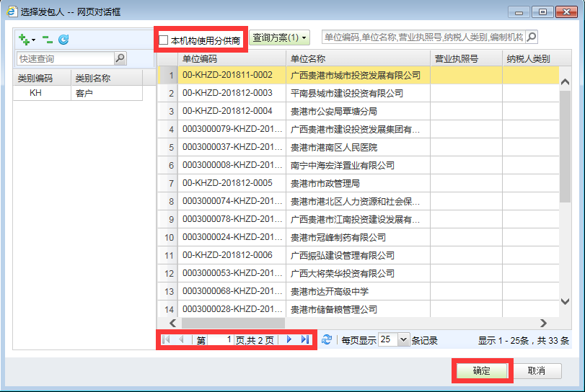Click the green plus add category icon
The height and width of the screenshot is (392, 585).
[x=24, y=39]
